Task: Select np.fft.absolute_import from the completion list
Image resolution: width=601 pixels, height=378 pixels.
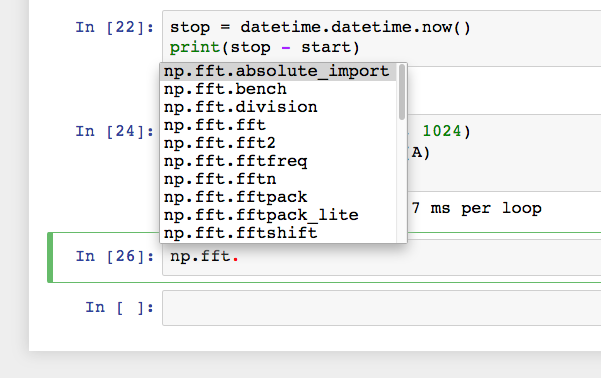Action: click(x=278, y=72)
